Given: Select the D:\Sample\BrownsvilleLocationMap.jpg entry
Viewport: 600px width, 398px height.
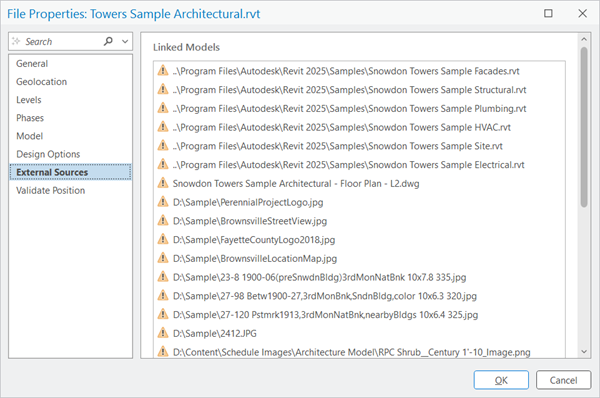Looking at the screenshot, I should point(255,259).
